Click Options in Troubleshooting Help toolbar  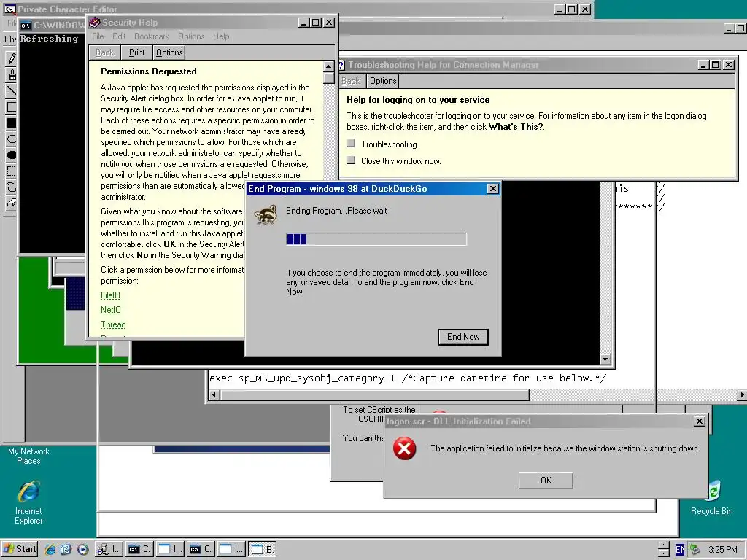click(383, 81)
